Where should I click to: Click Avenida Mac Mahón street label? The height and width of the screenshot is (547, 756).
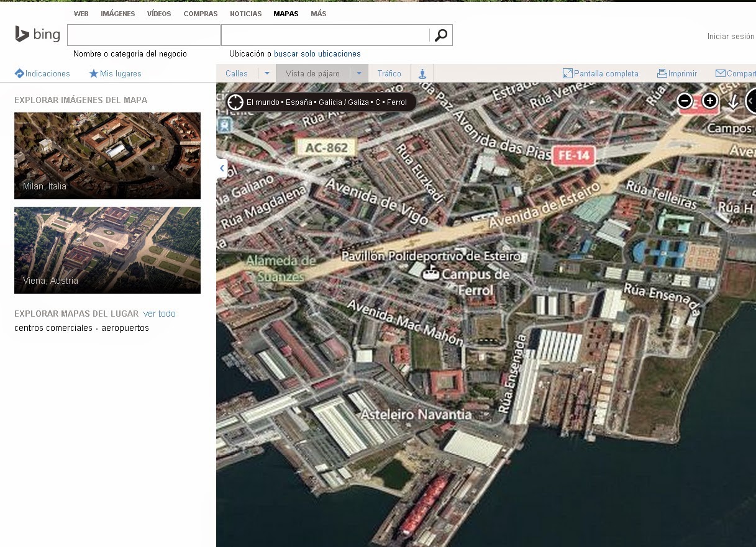(405, 322)
